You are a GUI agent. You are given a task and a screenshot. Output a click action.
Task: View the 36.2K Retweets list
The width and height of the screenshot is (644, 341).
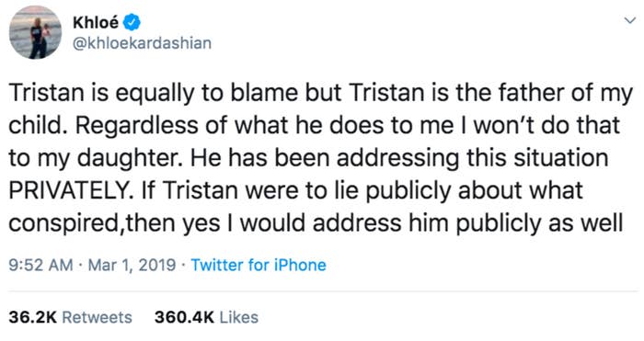pos(70,317)
